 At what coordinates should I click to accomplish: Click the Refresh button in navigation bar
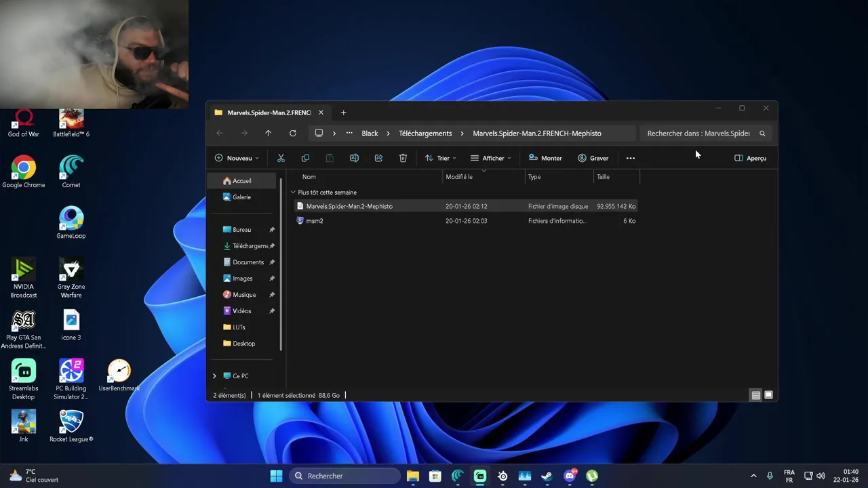click(x=293, y=134)
